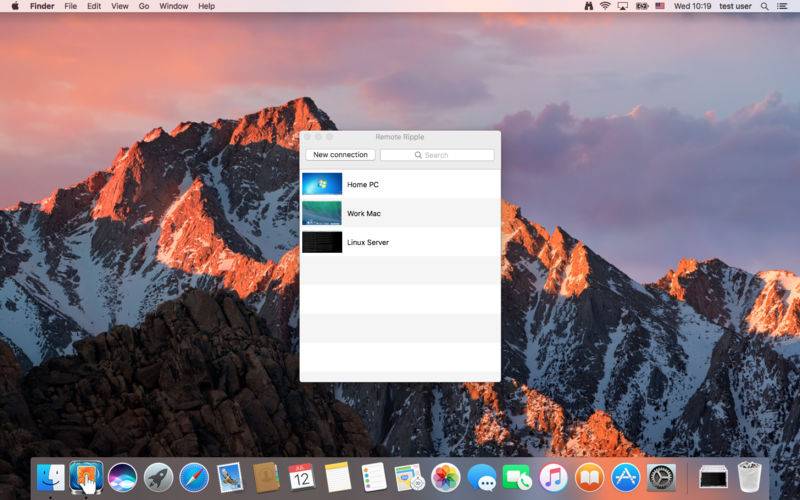
Task: Launch iTunes from the Dock
Action: tap(553, 477)
